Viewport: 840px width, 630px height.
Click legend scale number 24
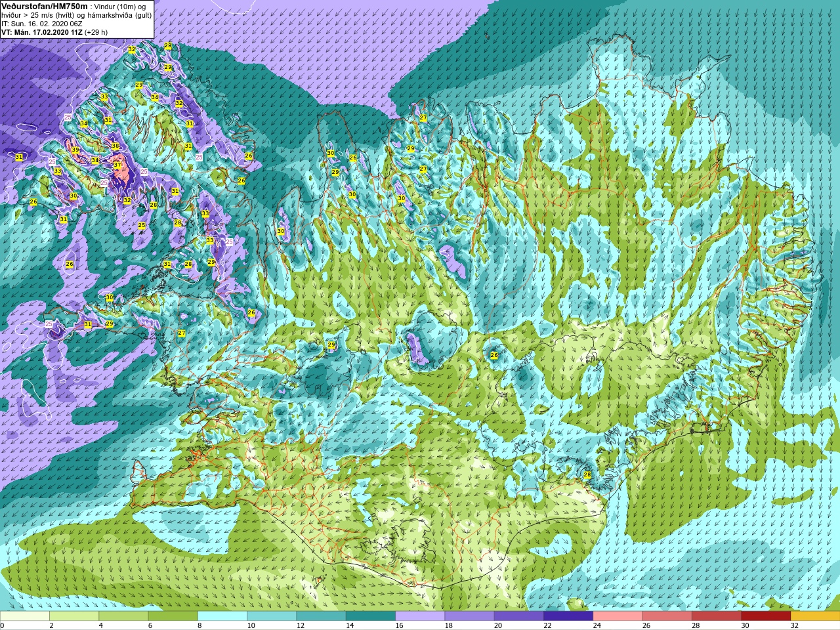(597, 625)
